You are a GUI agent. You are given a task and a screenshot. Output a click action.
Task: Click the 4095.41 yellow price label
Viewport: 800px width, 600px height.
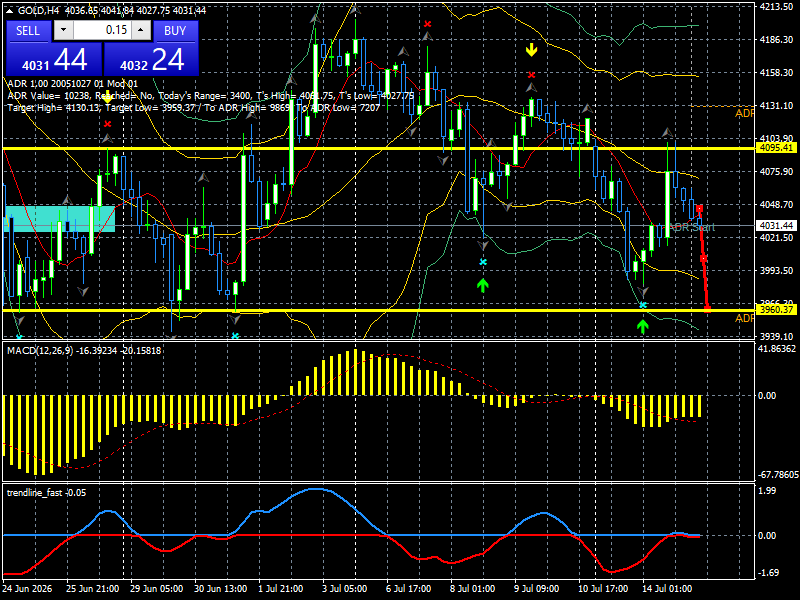tap(776, 148)
